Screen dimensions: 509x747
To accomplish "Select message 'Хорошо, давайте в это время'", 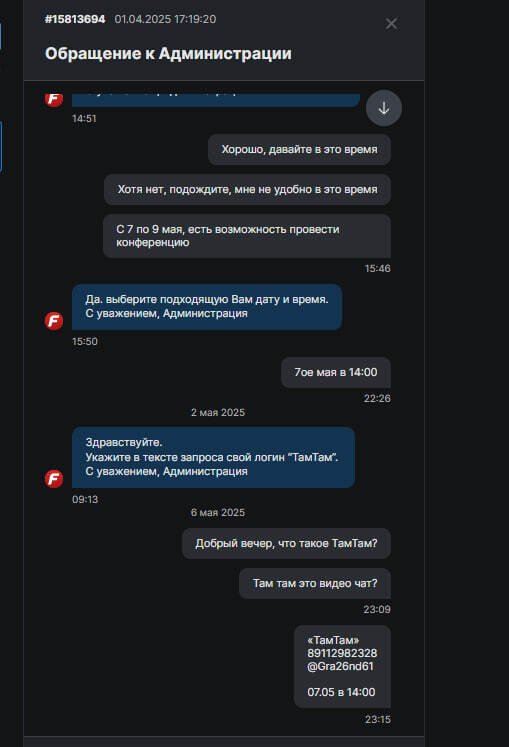I will click(299, 150).
